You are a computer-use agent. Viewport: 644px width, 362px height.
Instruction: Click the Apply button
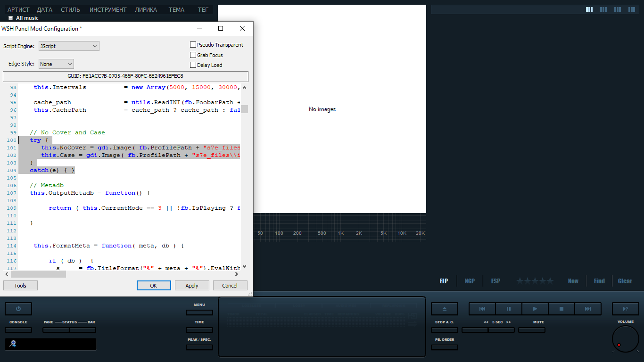pos(192,286)
